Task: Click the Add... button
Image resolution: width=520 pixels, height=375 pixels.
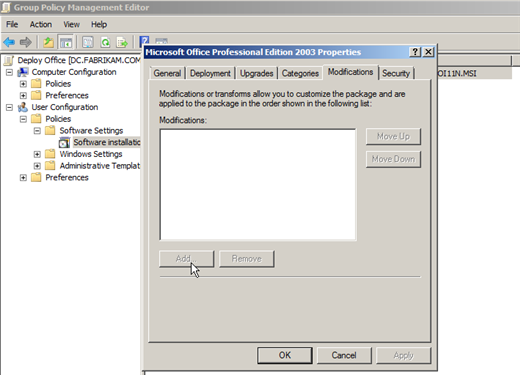Action: click(x=187, y=259)
